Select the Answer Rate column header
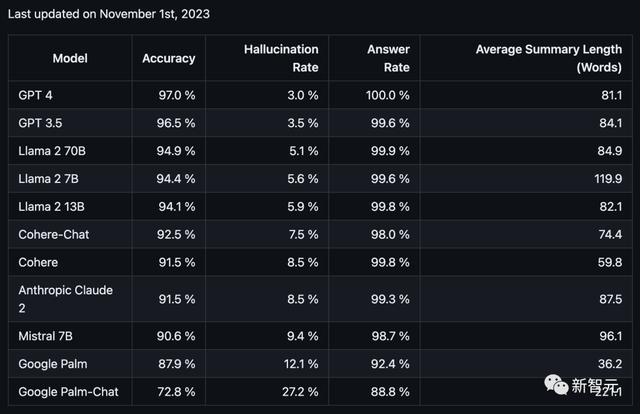This screenshot has width=640, height=414. coord(388,58)
